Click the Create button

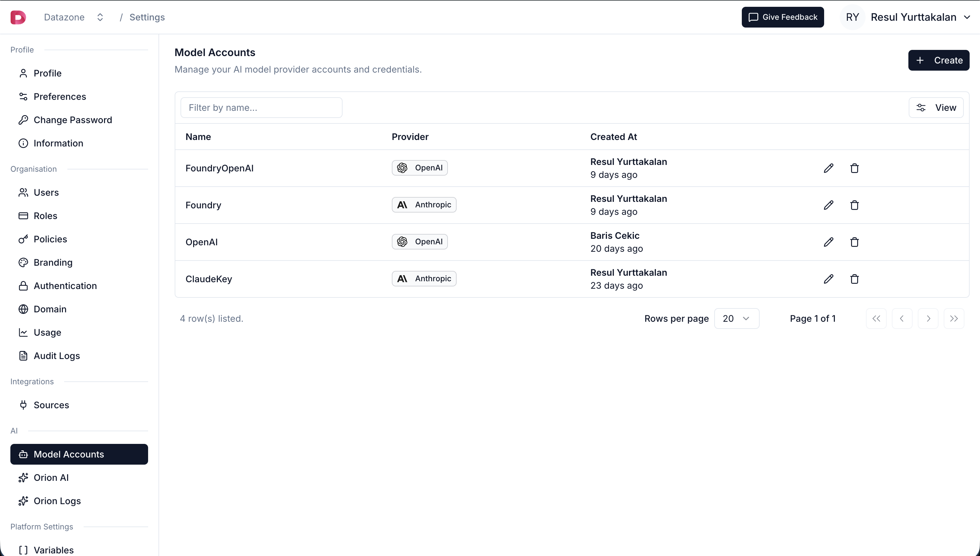tap(939, 60)
